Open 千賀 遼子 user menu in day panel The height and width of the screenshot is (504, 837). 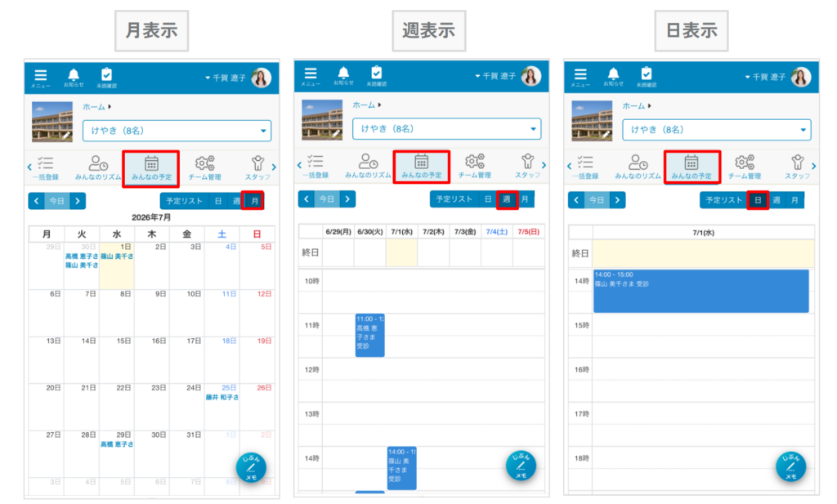pos(765,77)
